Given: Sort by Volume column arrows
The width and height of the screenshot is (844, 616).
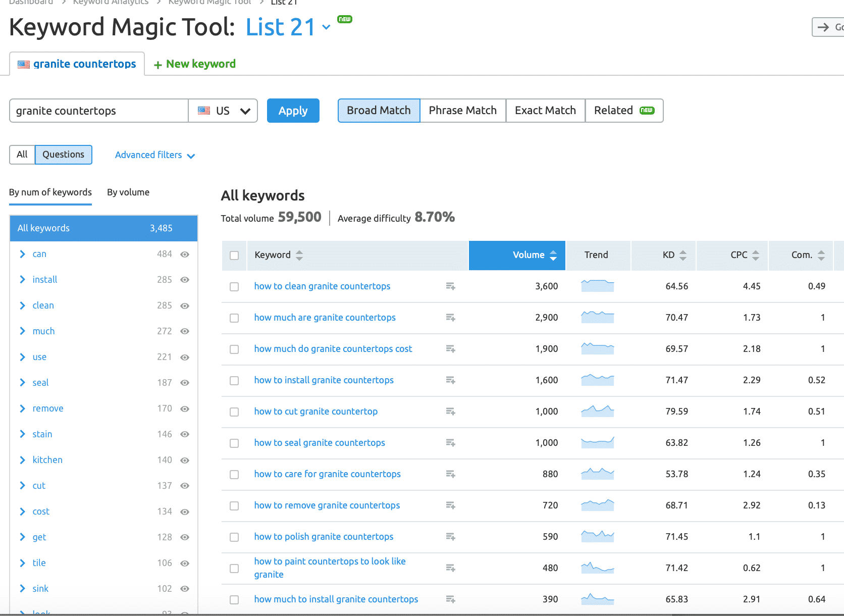Looking at the screenshot, I should [553, 255].
